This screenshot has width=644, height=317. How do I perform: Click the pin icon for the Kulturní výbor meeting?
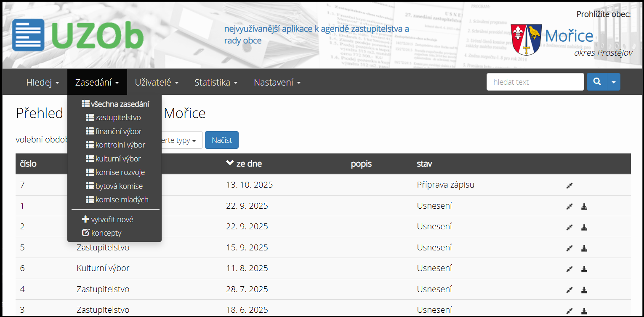pos(569,269)
